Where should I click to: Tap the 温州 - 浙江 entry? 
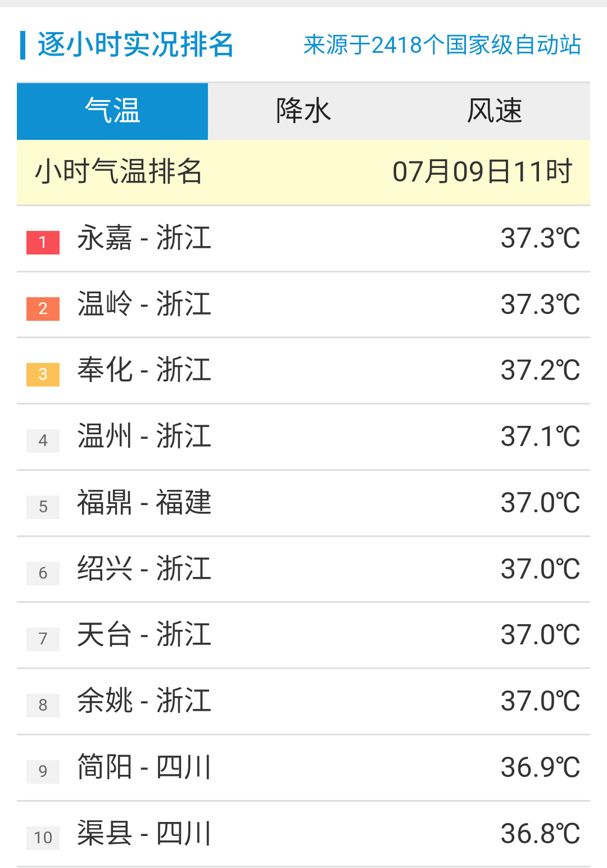tap(144, 437)
